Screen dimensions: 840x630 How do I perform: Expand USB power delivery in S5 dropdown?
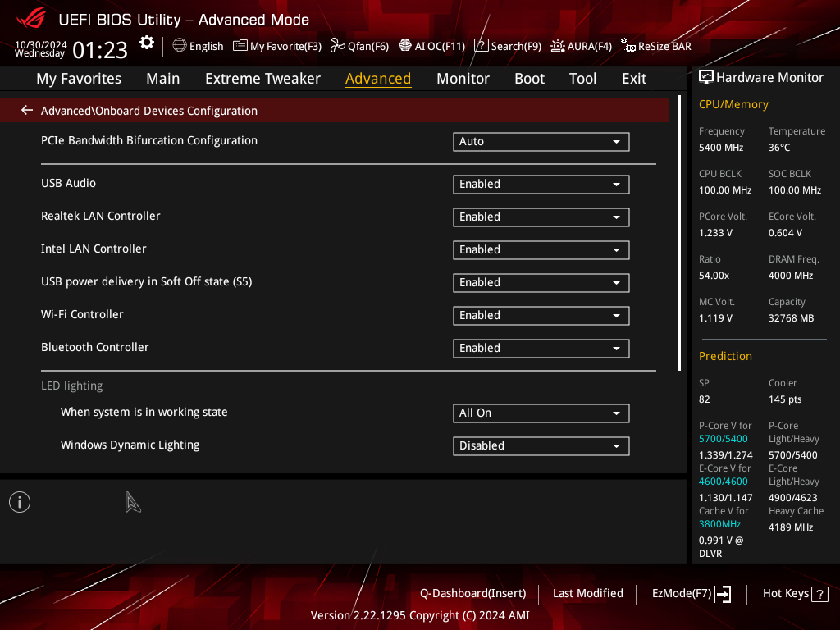click(541, 283)
